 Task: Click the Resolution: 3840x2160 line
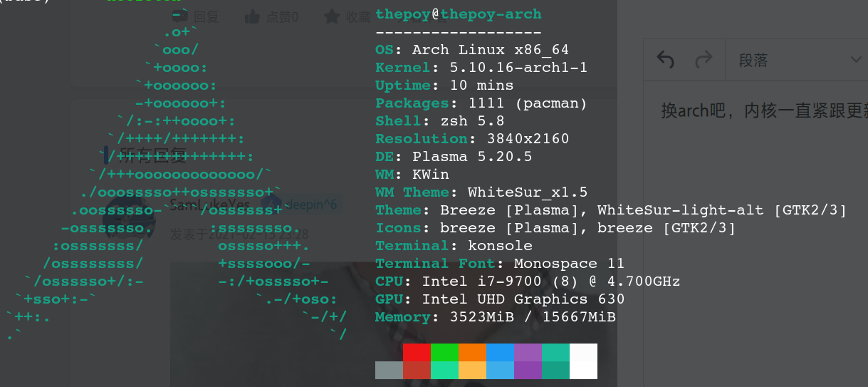(472, 139)
